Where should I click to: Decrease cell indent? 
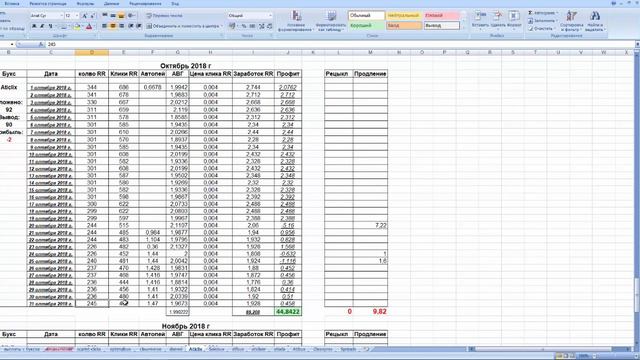(x=131, y=26)
